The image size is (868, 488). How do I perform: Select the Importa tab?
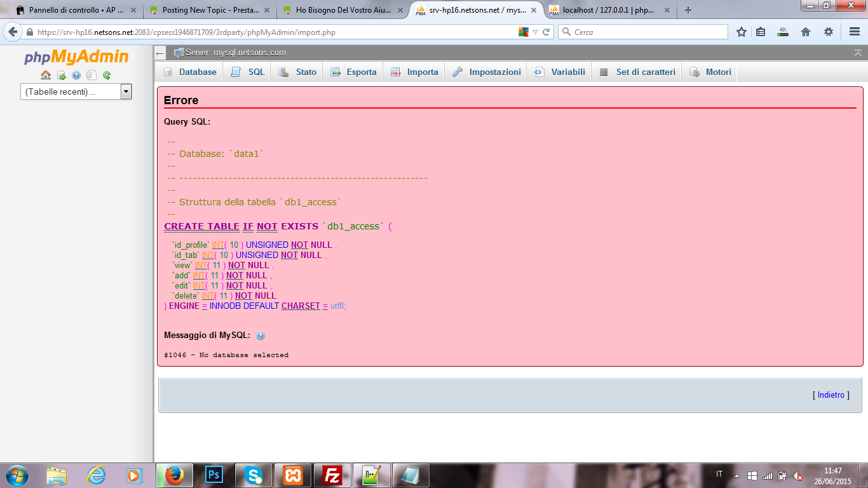pyautogui.click(x=414, y=72)
